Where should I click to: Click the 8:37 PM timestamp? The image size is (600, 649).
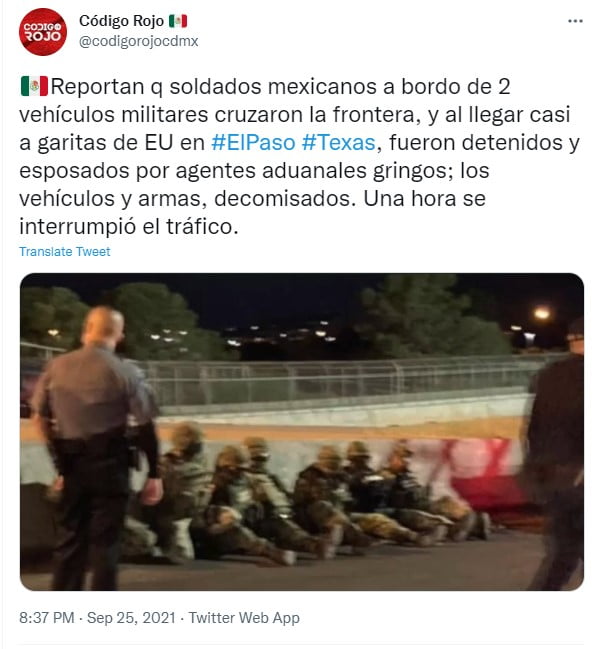click(x=47, y=618)
